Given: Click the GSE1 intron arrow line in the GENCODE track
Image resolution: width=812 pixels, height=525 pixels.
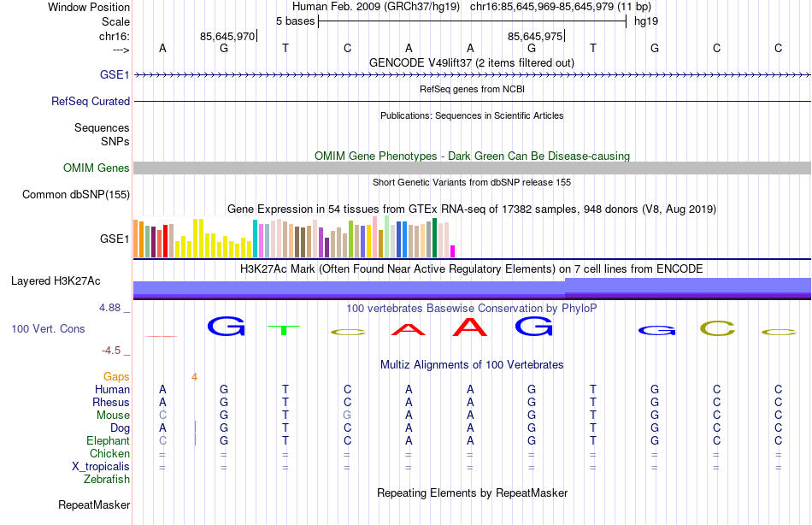Looking at the screenshot, I should point(473,75).
